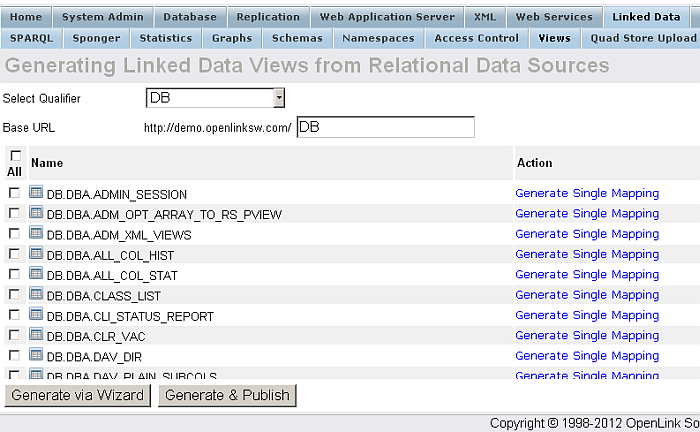The height and width of the screenshot is (432, 700).
Task: Click the DB.DBA.CLASS_LIST table name
Action: 104,296
